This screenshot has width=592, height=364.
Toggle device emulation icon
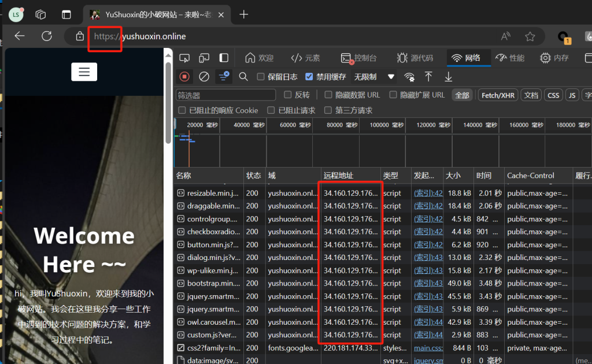(x=204, y=58)
